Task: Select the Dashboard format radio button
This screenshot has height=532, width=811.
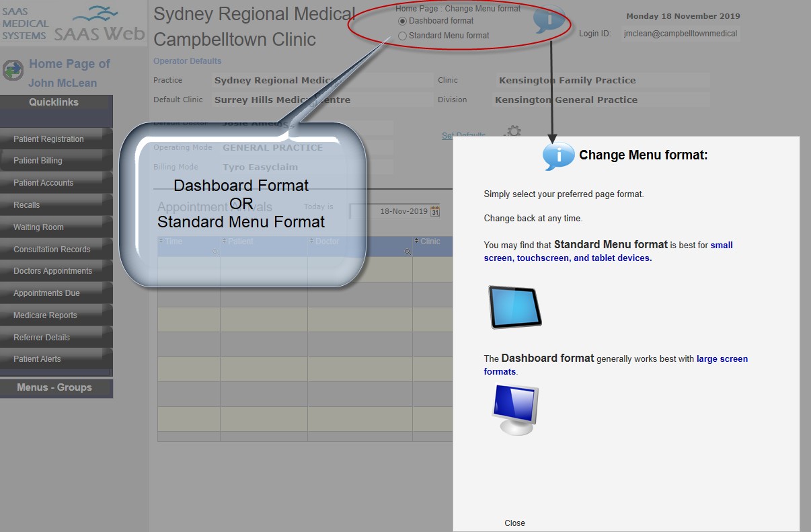Action: point(403,21)
